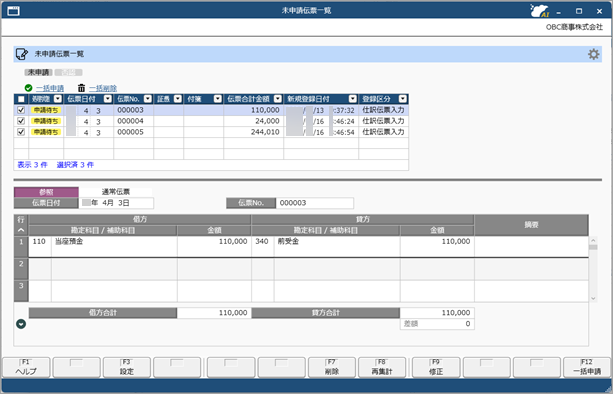Uncheck the checkbox for slip 000005
Image resolution: width=613 pixels, height=394 pixels.
coord(21,132)
